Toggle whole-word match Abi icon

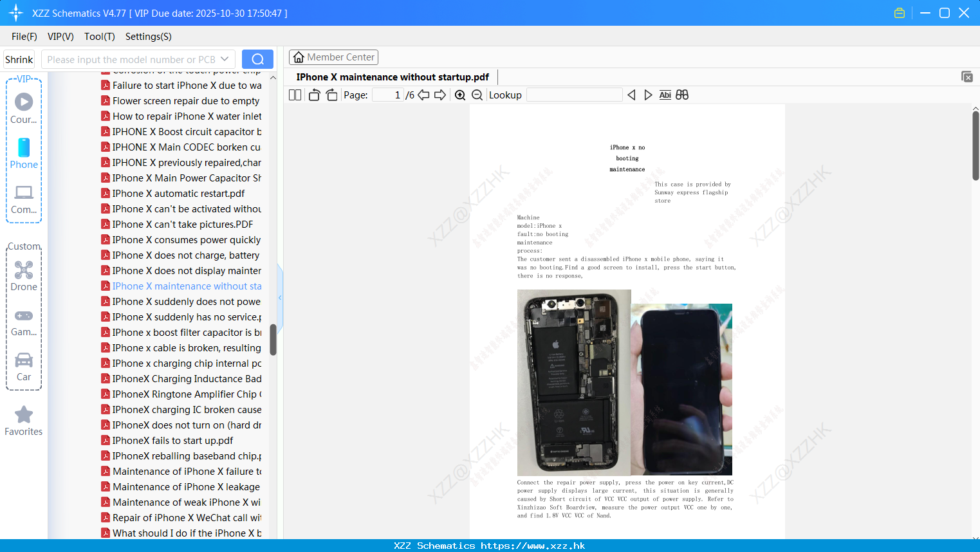click(665, 95)
